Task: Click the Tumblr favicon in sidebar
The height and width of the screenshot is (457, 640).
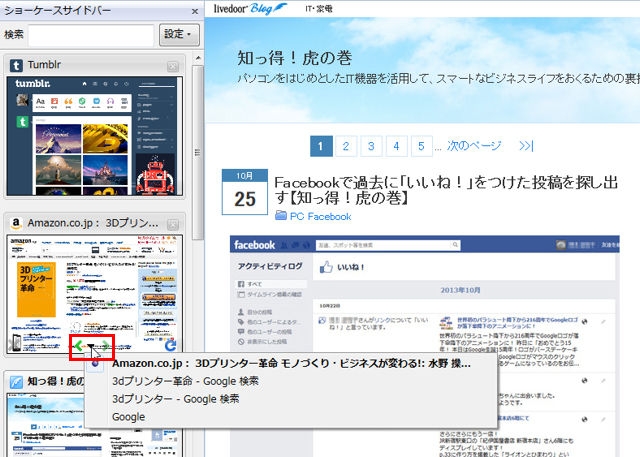Action: [16, 65]
